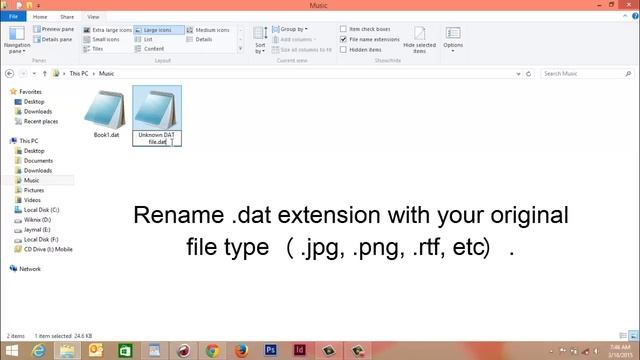Select Large icons layout
The image size is (640, 360).
tap(159, 30)
